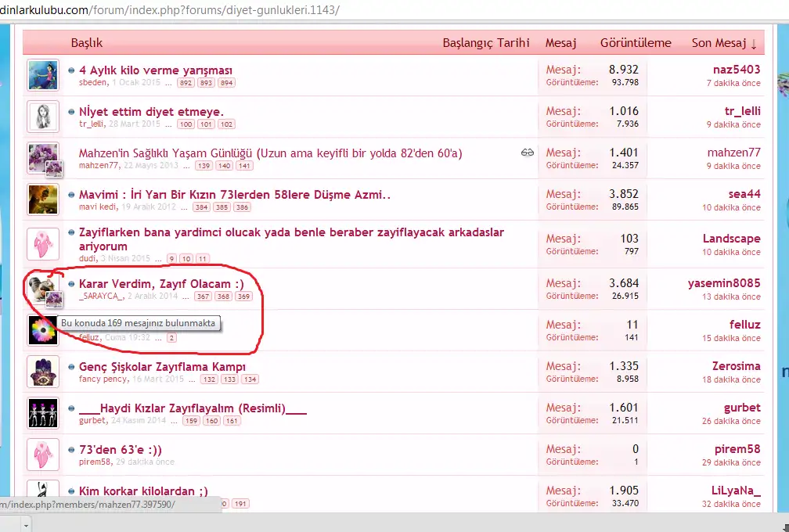Click the tr_lelli avatar image
The width and height of the screenshot is (789, 532).
[43, 117]
